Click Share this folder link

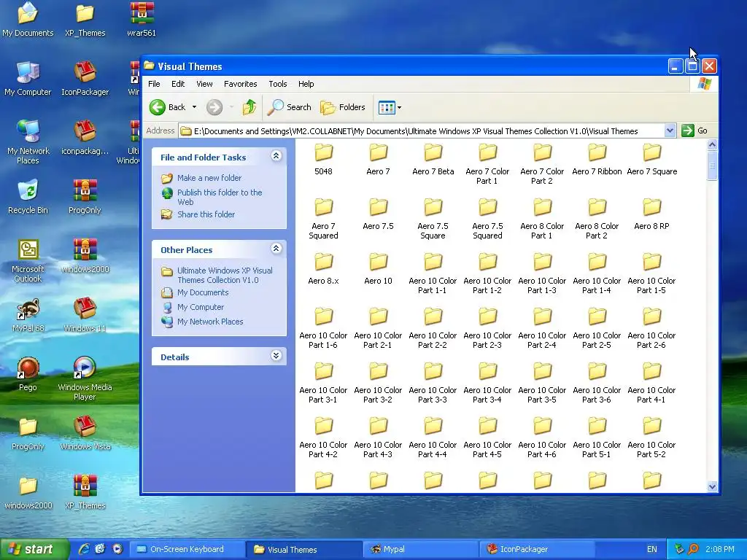(206, 214)
